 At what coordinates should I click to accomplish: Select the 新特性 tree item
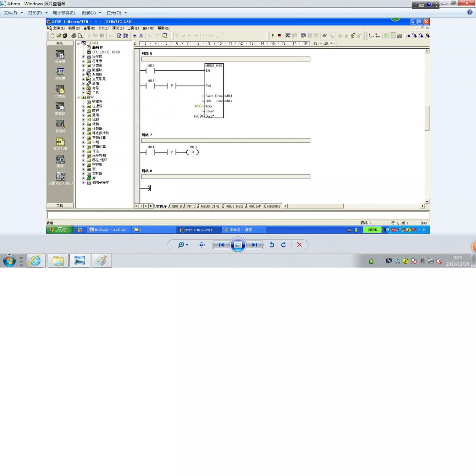tap(98, 48)
